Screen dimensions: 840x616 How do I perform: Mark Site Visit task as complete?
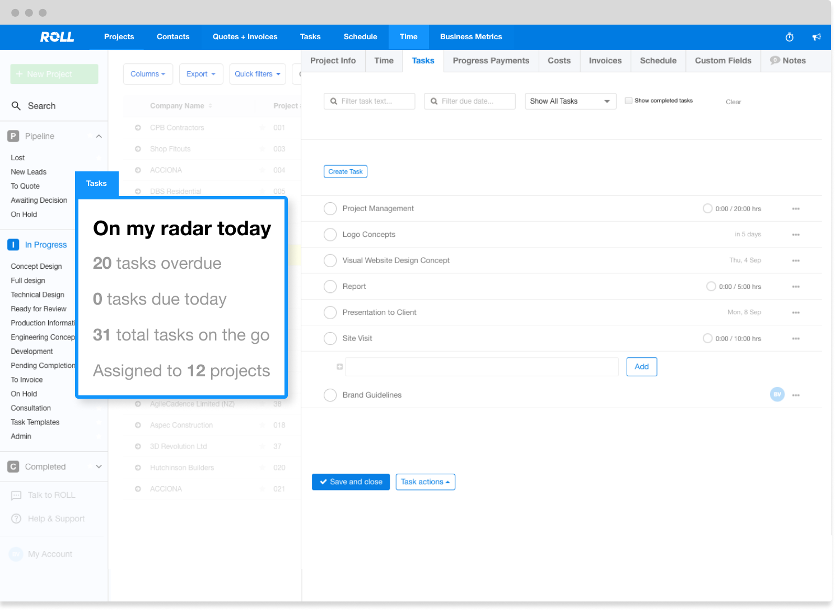tap(330, 339)
